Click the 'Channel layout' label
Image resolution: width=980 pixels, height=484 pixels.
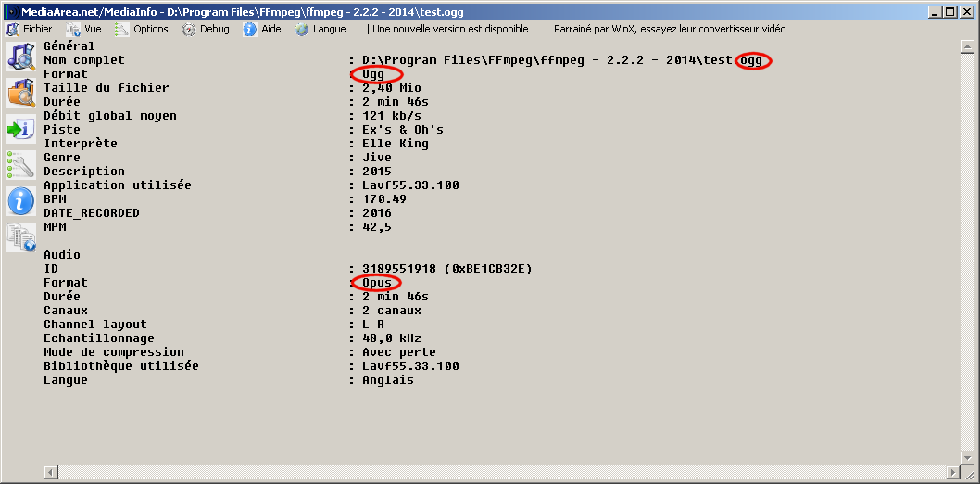pyautogui.click(x=95, y=325)
